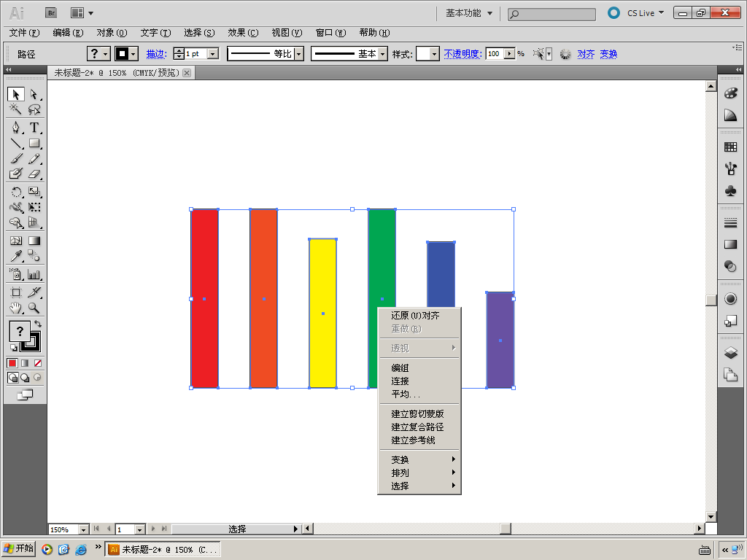Select the Direct Selection tool
The height and width of the screenshot is (560, 747).
(x=34, y=94)
